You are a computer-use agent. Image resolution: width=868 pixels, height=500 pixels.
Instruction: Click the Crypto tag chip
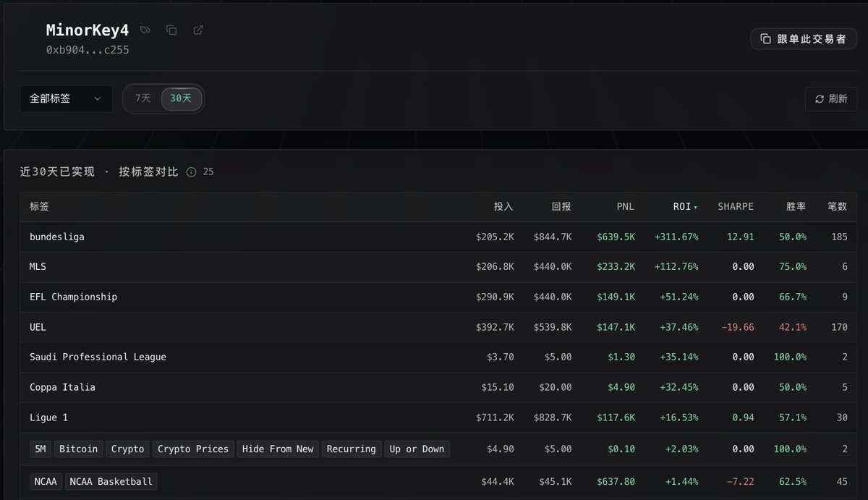[x=128, y=449]
